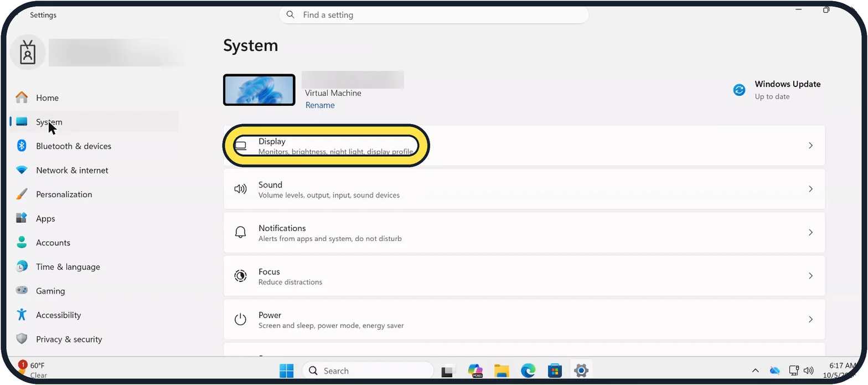This screenshot has height=385, width=868.
Task: Go to Apps settings
Action: point(94,218)
